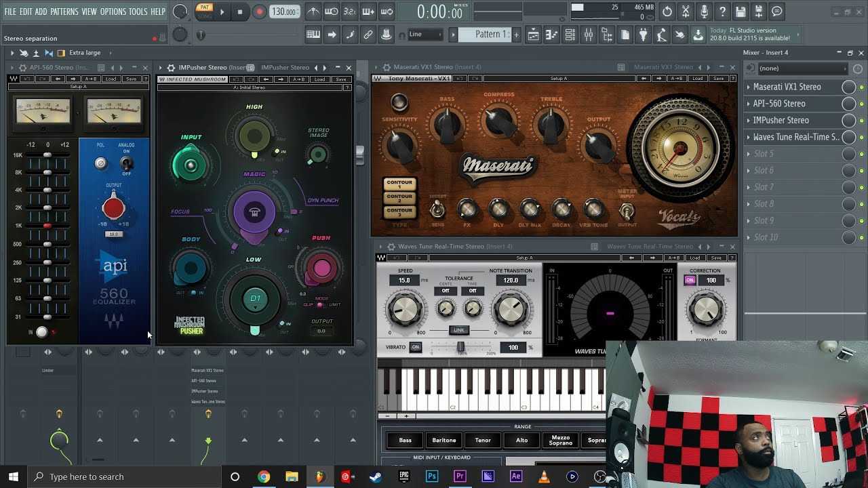
Task: Select Maserati CONTOUR 1 button
Action: coord(399,184)
